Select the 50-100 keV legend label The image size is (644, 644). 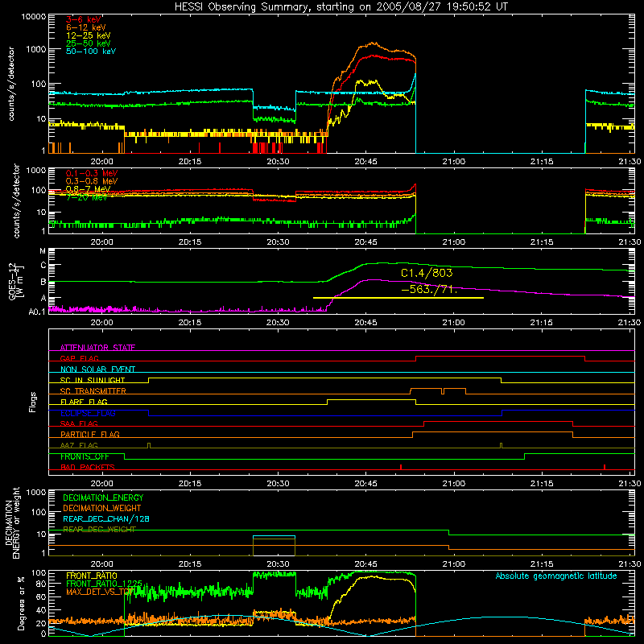[91, 52]
